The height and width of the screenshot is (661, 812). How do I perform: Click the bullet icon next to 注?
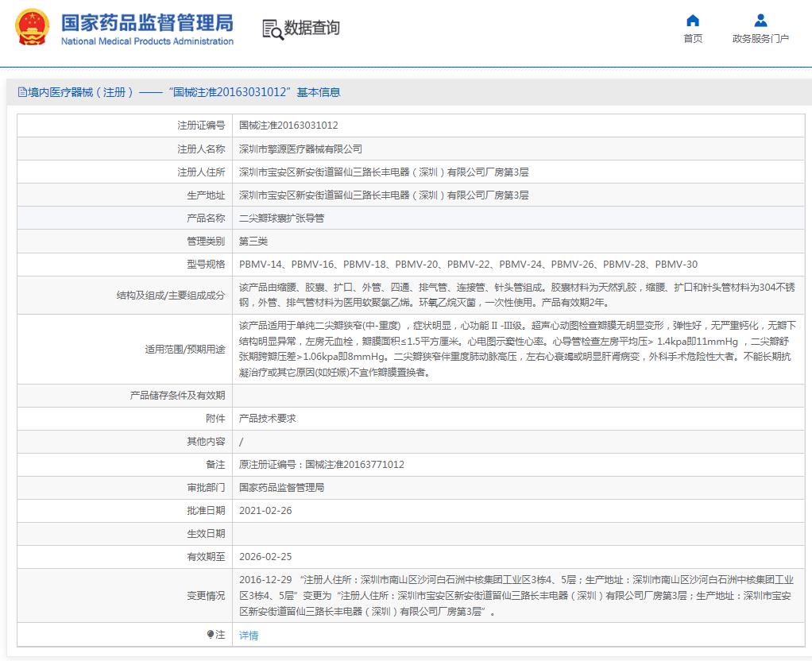pos(210,635)
